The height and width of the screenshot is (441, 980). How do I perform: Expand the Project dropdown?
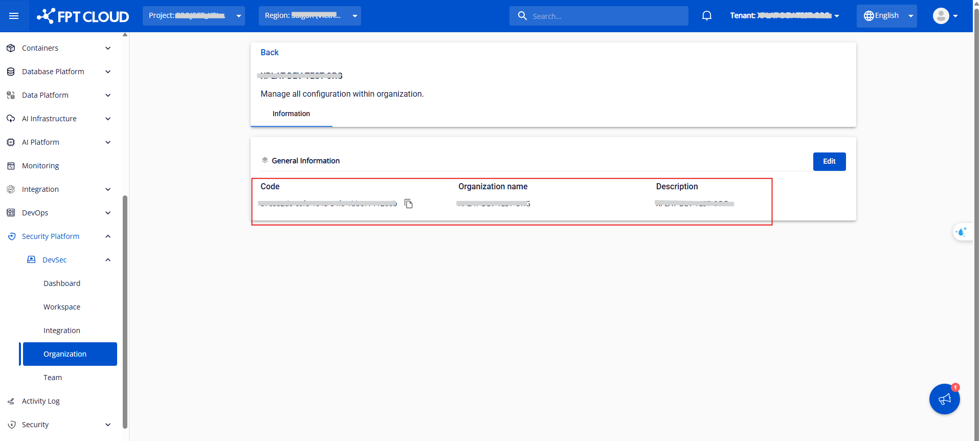[x=193, y=16]
